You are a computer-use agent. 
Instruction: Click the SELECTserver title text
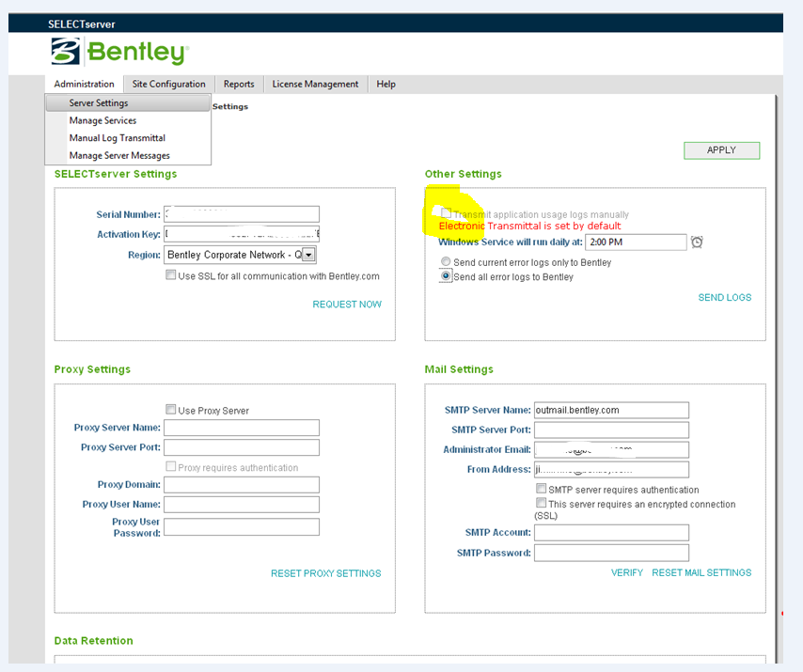[82, 24]
